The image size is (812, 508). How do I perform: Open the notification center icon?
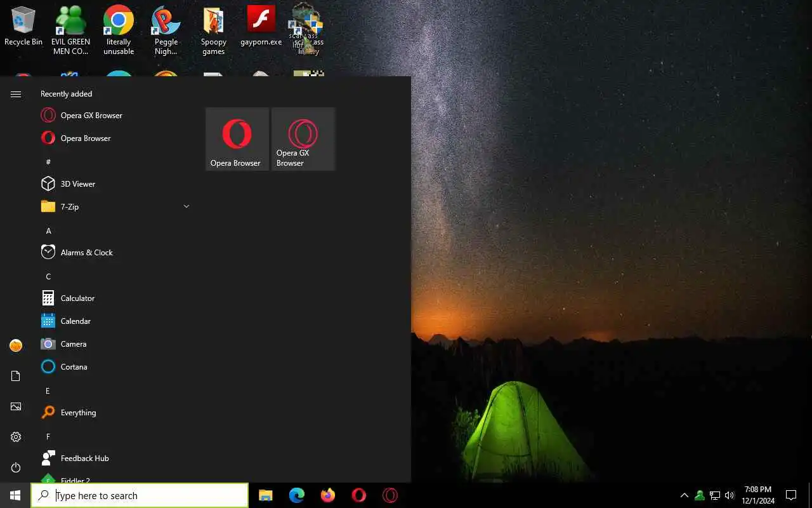pyautogui.click(x=791, y=495)
